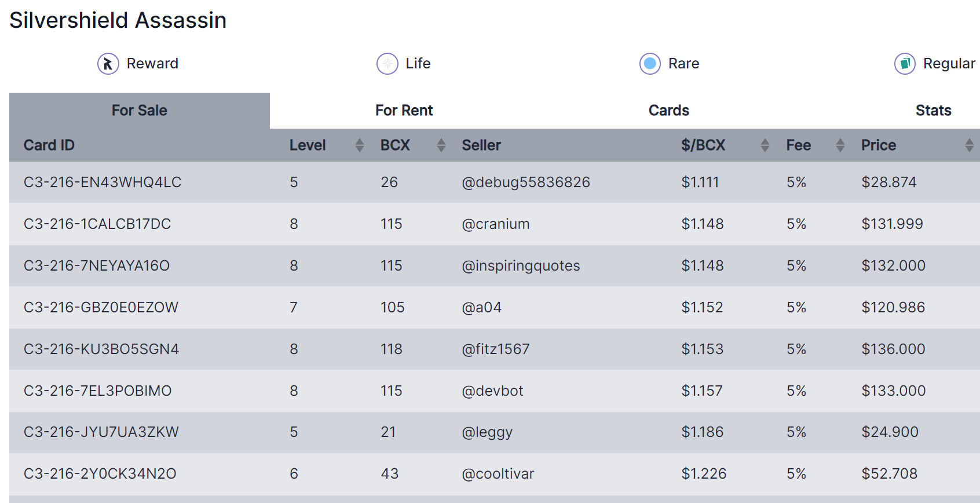This screenshot has width=980, height=503.
Task: Open the Stats tab
Action: coord(933,111)
